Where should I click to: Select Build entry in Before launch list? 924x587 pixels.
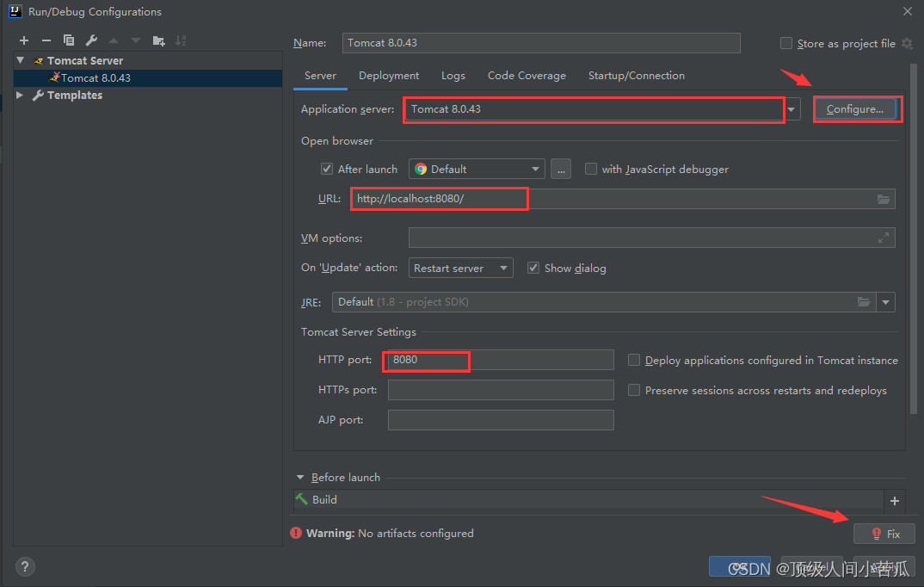tap(588, 500)
